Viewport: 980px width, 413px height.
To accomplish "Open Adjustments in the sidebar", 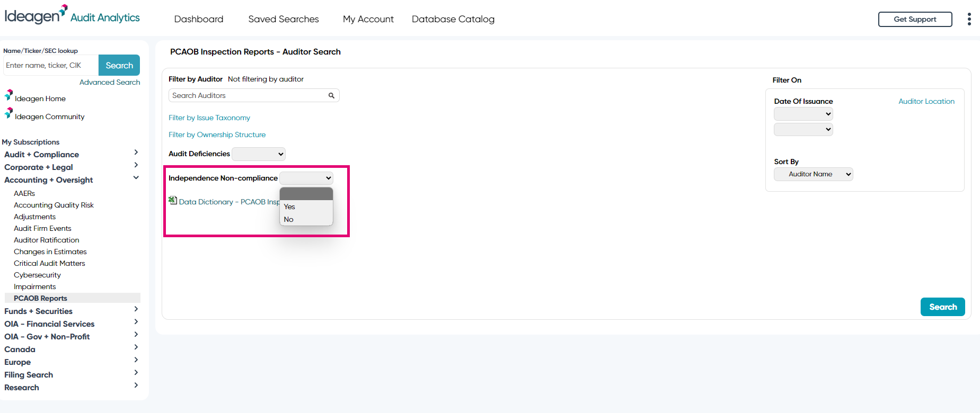I will point(34,217).
